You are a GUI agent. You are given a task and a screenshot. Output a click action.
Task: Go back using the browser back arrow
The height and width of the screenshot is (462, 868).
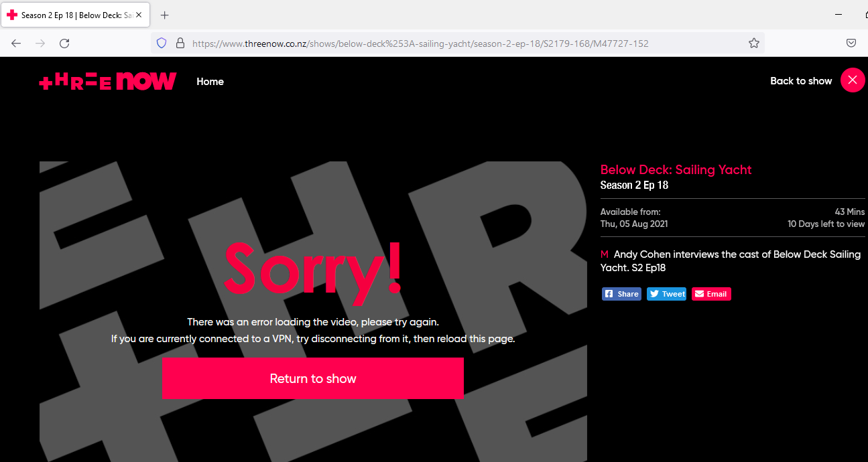pyautogui.click(x=16, y=43)
